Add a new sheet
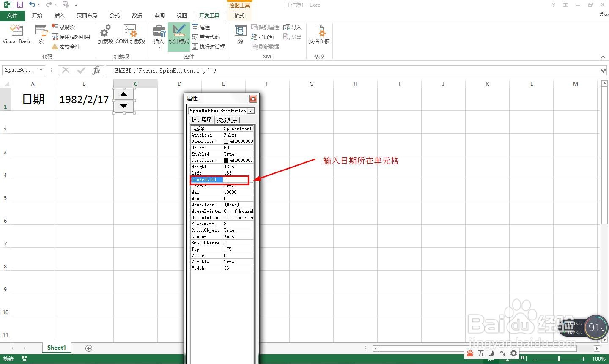 [x=89, y=348]
